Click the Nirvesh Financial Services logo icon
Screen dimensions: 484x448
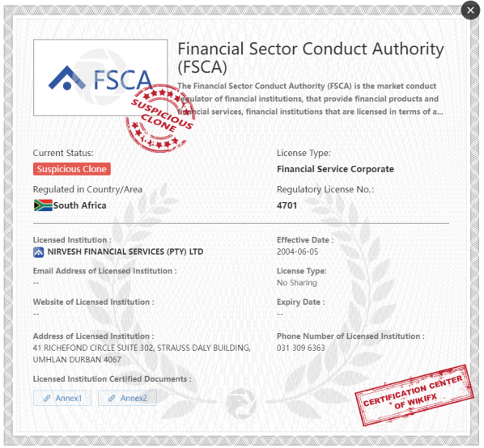pos(38,252)
